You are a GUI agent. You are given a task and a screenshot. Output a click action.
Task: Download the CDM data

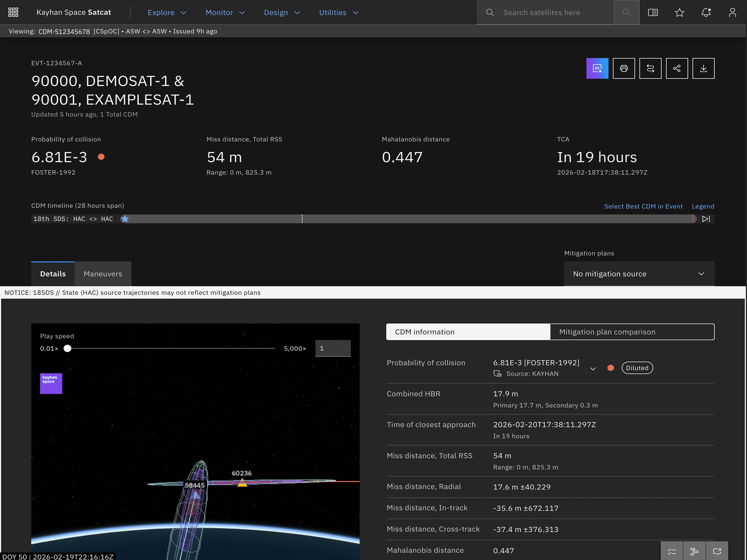[703, 68]
